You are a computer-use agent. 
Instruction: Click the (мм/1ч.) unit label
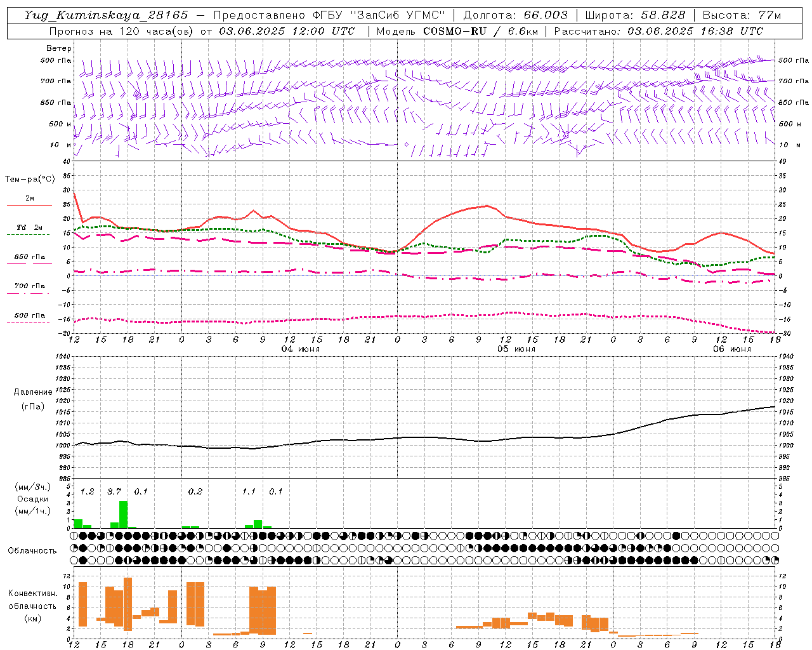(x=32, y=511)
